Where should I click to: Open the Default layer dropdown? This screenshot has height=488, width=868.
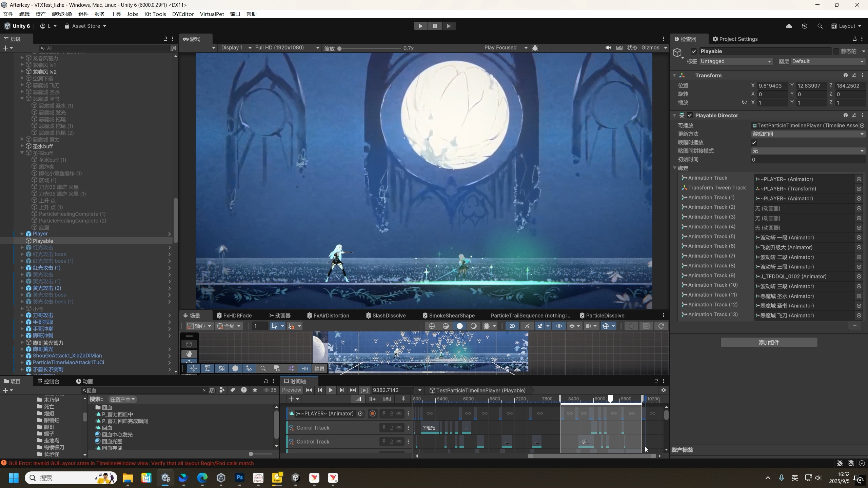[828, 61]
